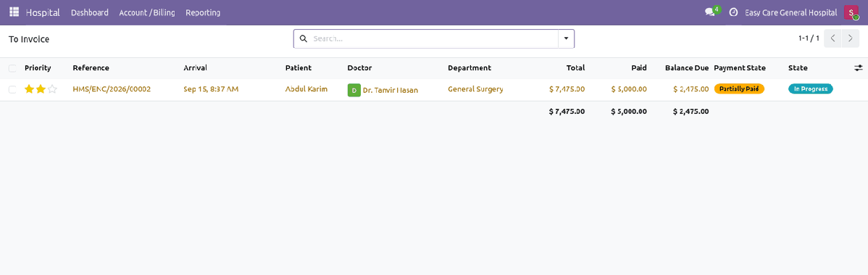Expand the search options dropdown arrow

click(566, 38)
